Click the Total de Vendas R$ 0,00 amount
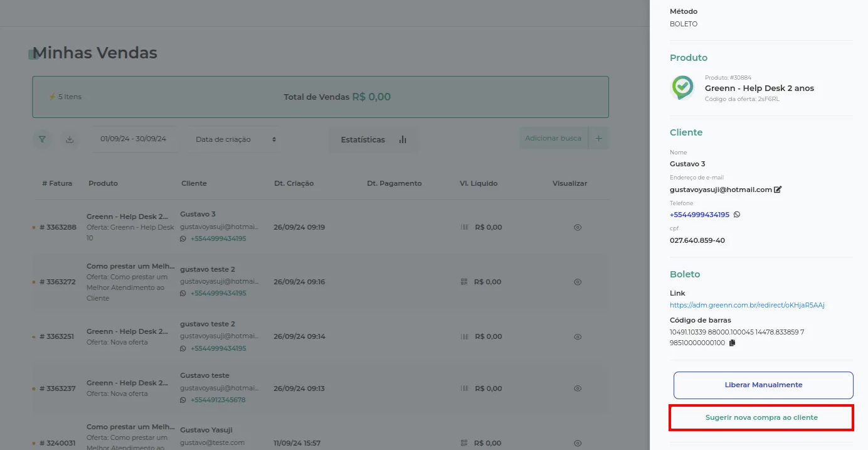 [x=371, y=97]
